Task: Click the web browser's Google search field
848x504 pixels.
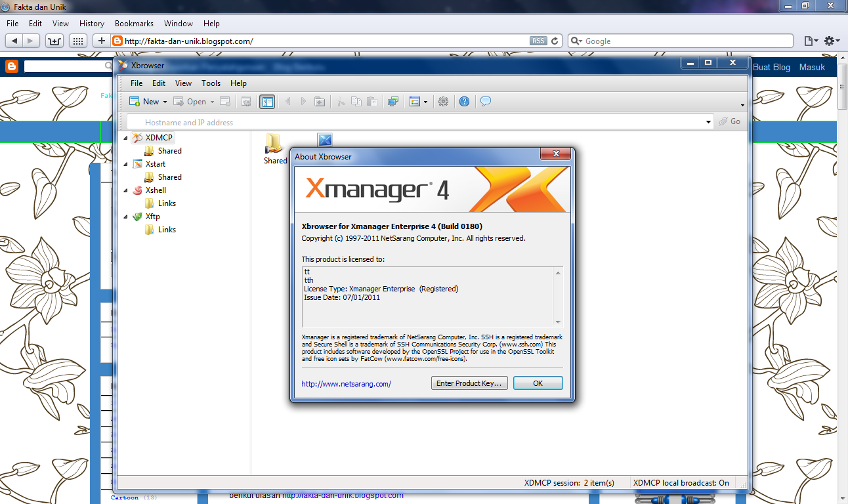Action: pyautogui.click(x=680, y=41)
